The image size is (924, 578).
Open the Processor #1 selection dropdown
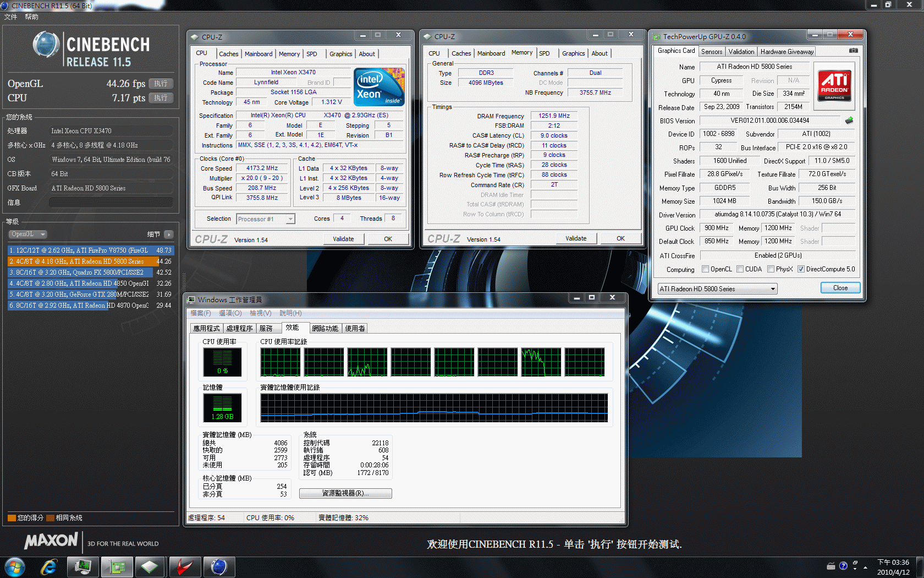[x=266, y=219]
